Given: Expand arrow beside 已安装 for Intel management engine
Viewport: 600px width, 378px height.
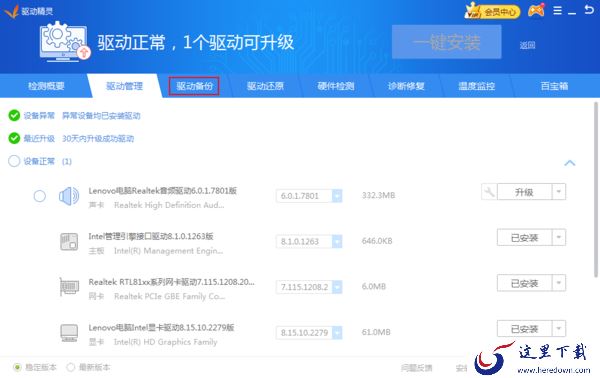Looking at the screenshot, I should click(x=559, y=237).
